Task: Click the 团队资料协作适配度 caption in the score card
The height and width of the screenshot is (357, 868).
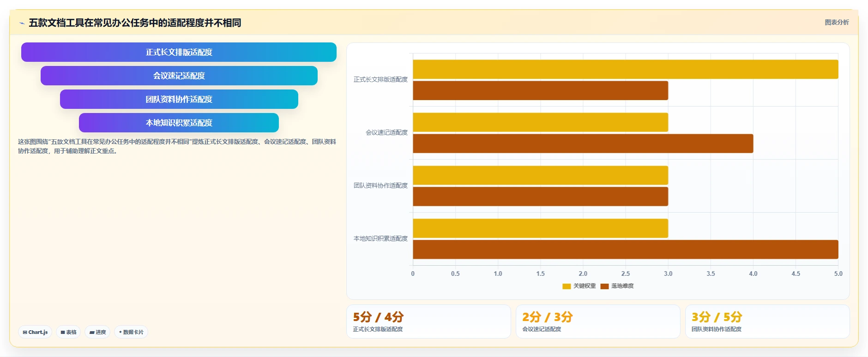Action: tap(716, 329)
